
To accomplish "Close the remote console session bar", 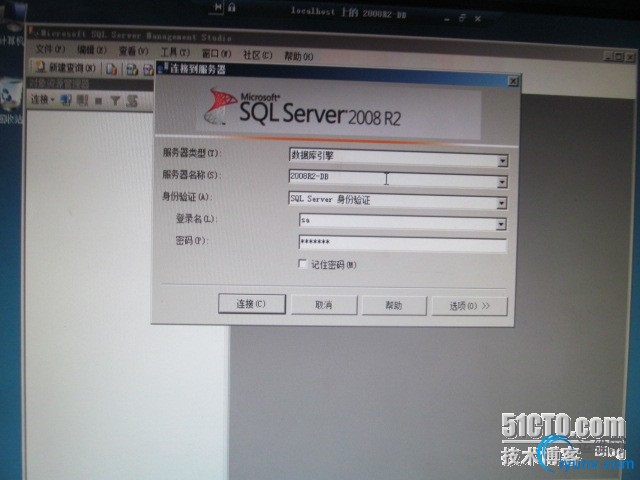I will tap(478, 18).
